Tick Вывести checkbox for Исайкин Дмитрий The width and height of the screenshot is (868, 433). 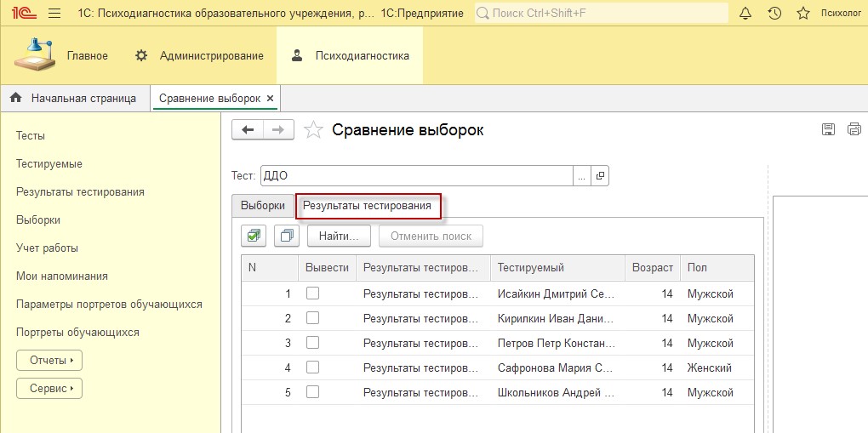pos(313,293)
